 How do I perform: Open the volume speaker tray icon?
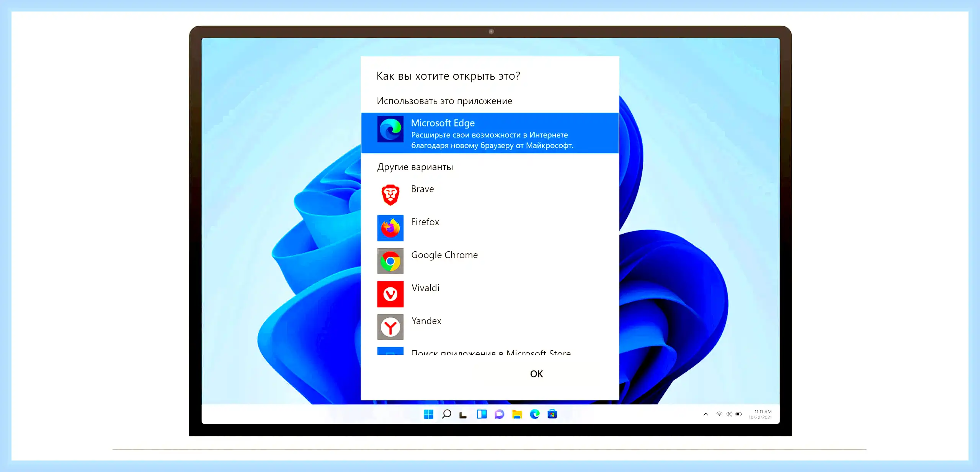[729, 414]
